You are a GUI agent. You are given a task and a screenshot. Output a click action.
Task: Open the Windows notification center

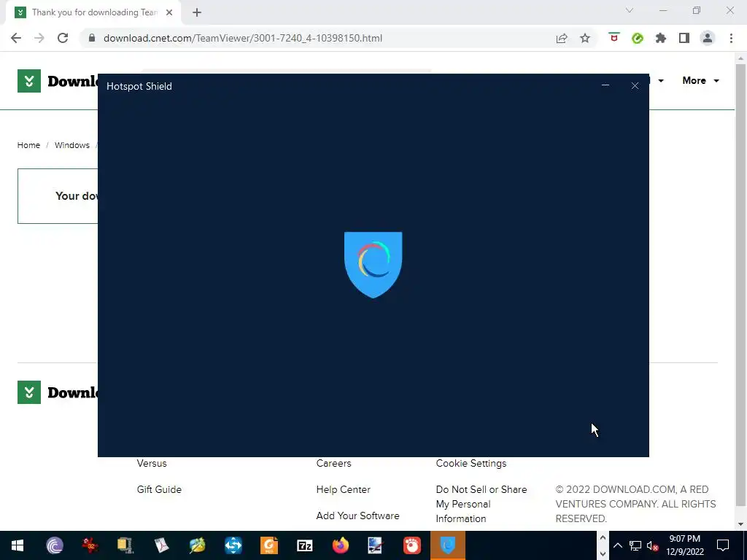click(x=723, y=545)
